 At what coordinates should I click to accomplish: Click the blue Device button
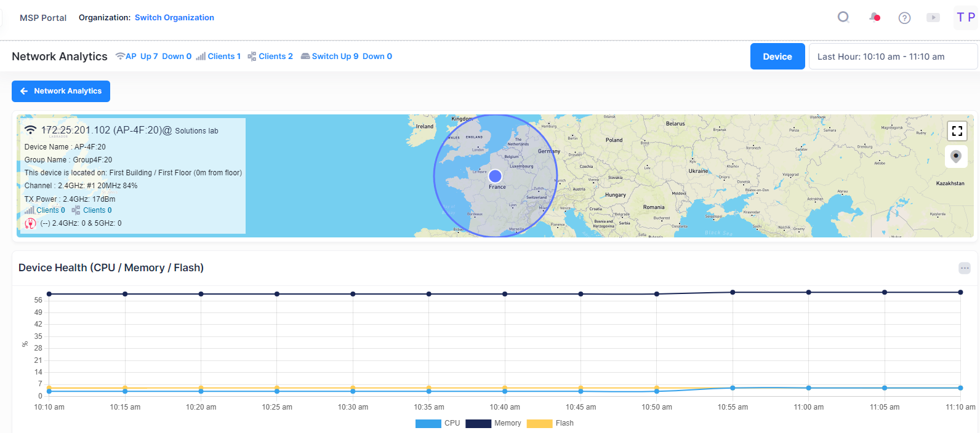pos(777,57)
